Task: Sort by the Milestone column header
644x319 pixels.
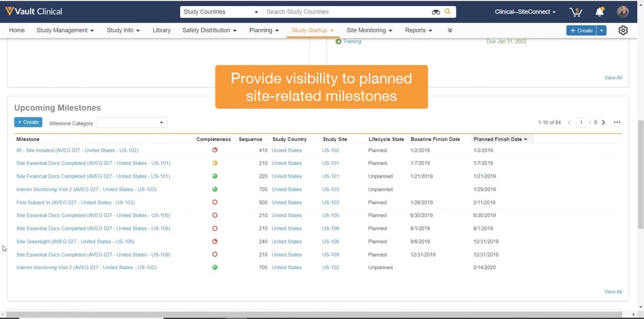Action: coord(28,139)
